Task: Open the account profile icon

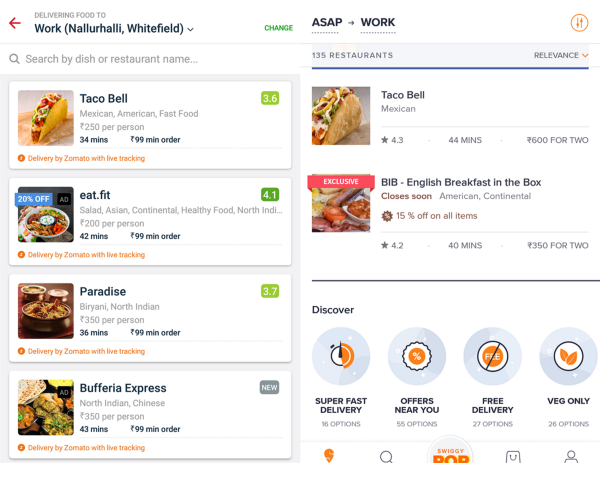Action: (x=571, y=457)
